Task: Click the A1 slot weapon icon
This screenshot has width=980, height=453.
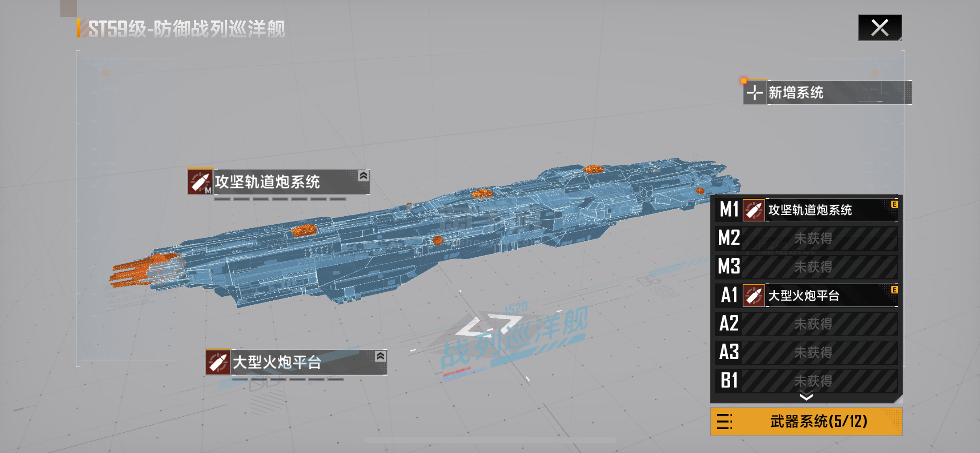Action: [x=754, y=296]
